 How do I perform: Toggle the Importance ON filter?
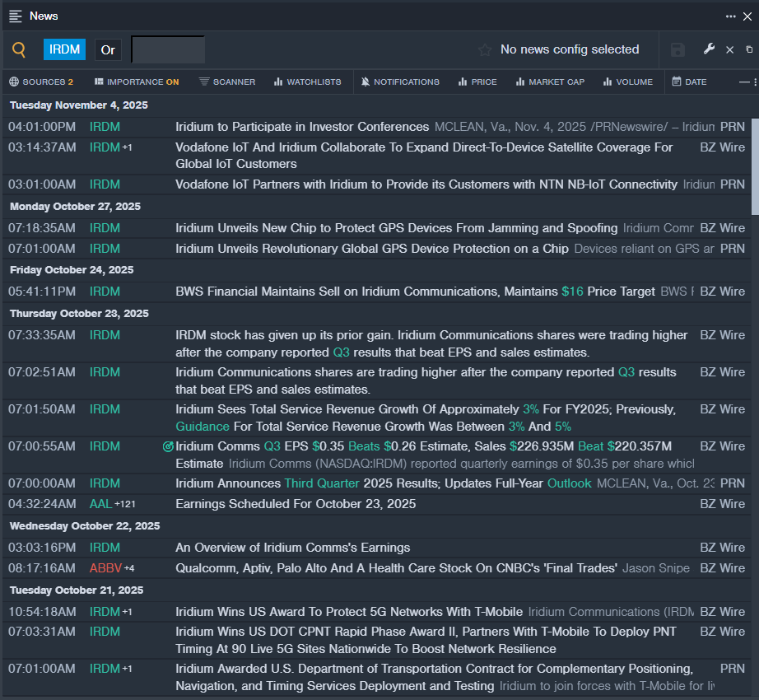(x=137, y=82)
